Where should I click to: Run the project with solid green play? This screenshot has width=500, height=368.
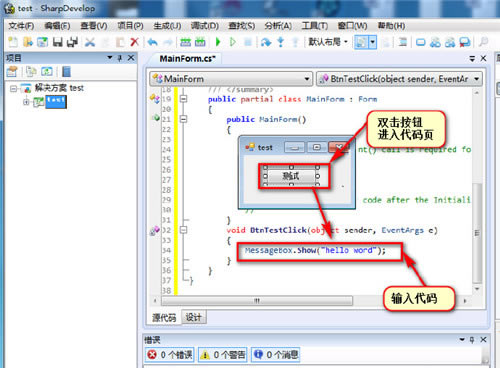coord(218,42)
